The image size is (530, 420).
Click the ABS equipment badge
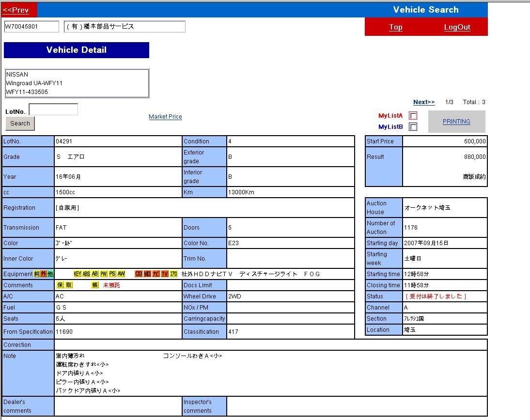86,274
